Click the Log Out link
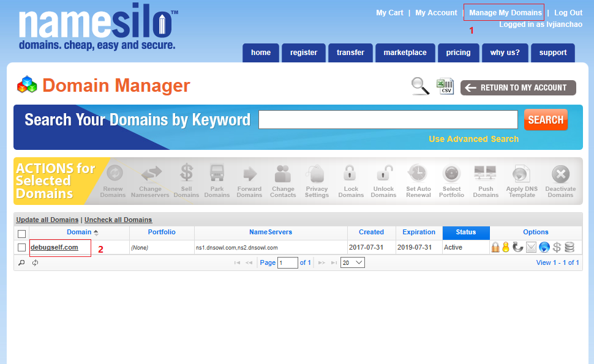This screenshot has width=594, height=364. (568, 12)
